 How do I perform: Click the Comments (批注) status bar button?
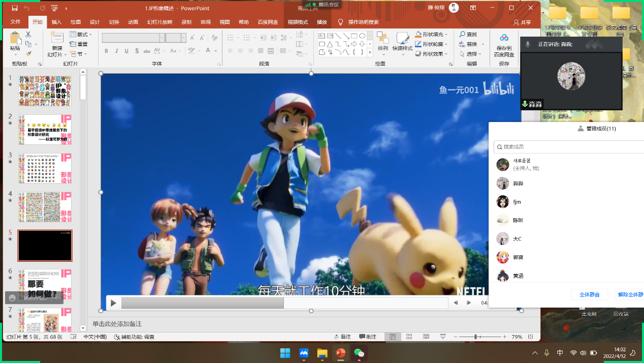tap(368, 337)
